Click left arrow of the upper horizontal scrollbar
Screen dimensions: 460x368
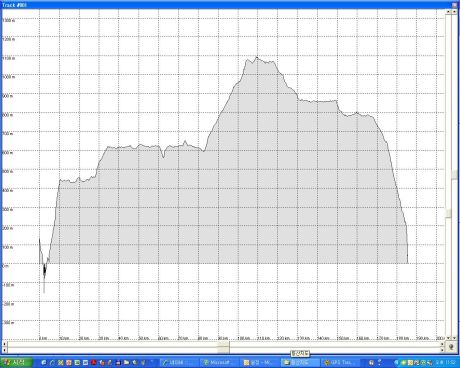pyautogui.click(x=4, y=343)
